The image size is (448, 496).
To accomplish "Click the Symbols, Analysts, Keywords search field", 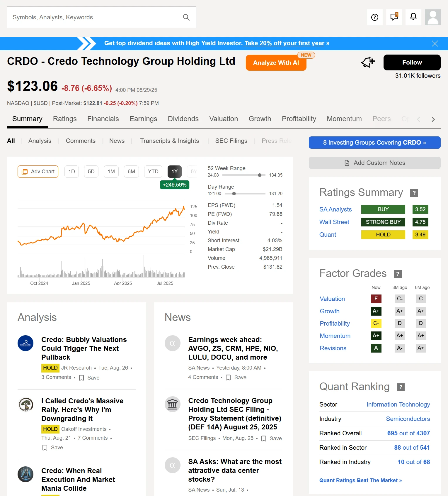I will click(x=94, y=17).
